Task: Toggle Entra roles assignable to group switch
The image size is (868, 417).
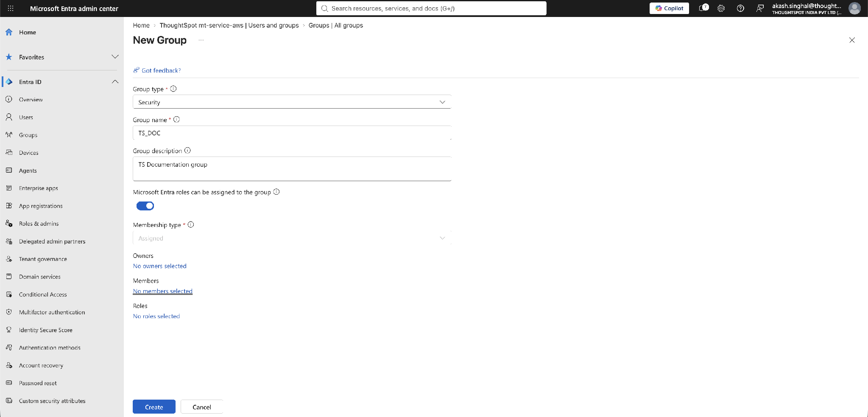Action: coord(145,206)
